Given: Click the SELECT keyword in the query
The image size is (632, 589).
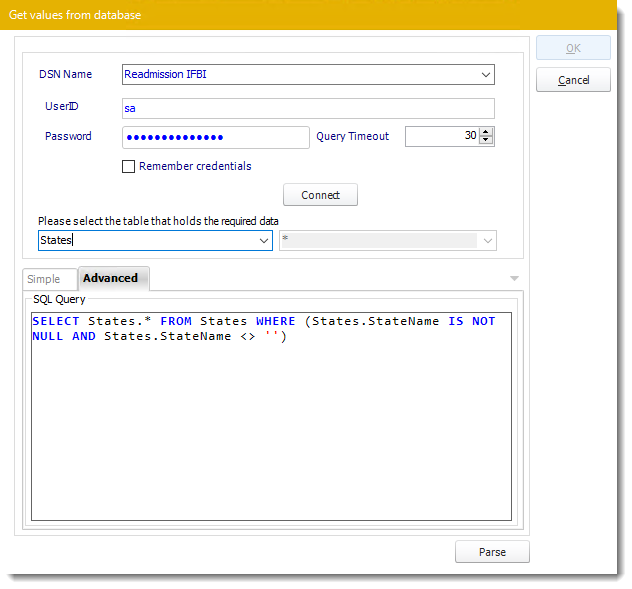Looking at the screenshot, I should click(56, 321).
